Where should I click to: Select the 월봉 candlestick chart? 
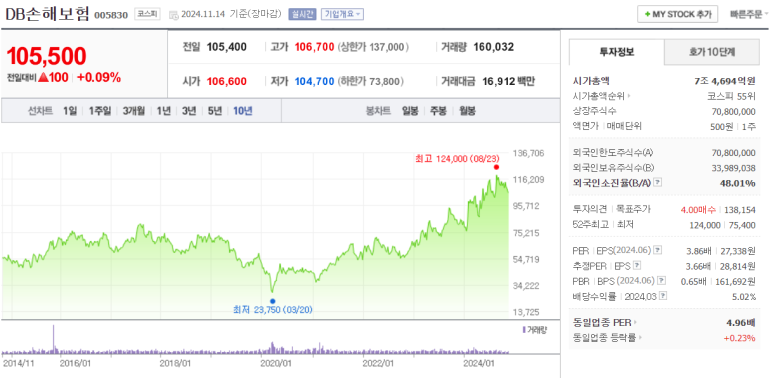tap(467, 111)
